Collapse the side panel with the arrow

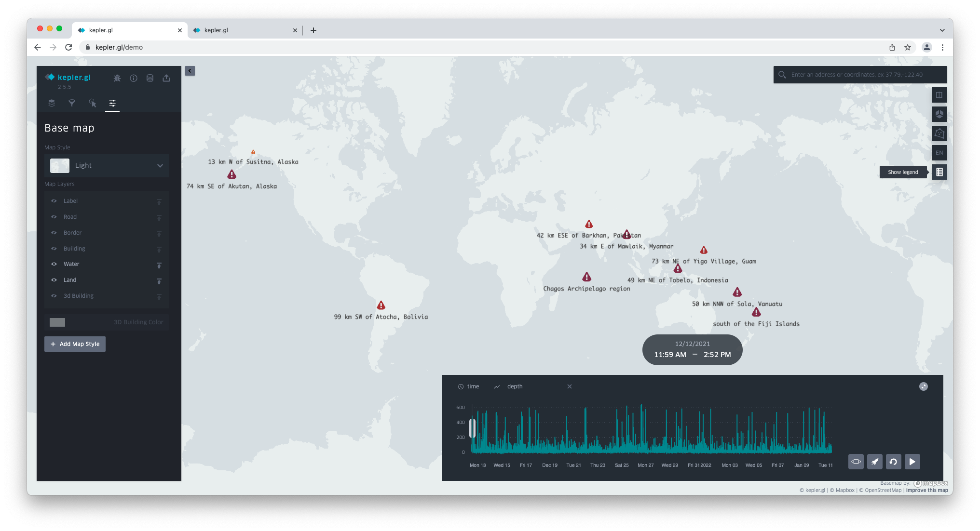click(190, 71)
